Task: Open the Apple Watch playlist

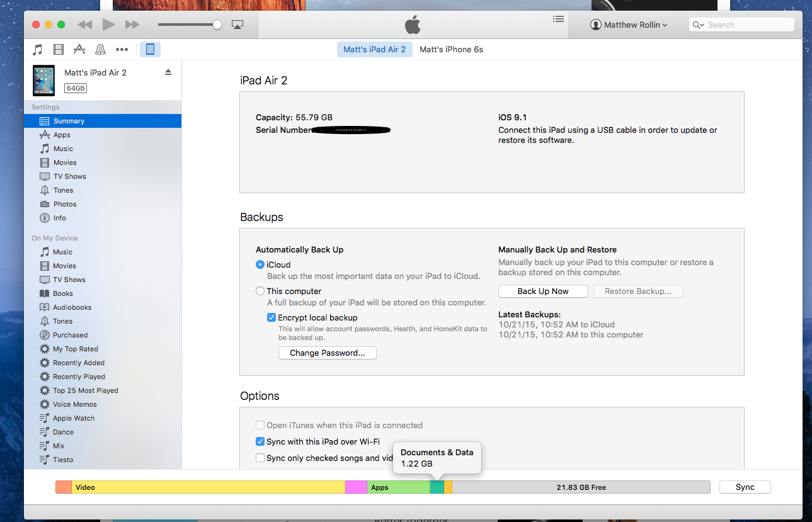Action: pyautogui.click(x=103, y=418)
